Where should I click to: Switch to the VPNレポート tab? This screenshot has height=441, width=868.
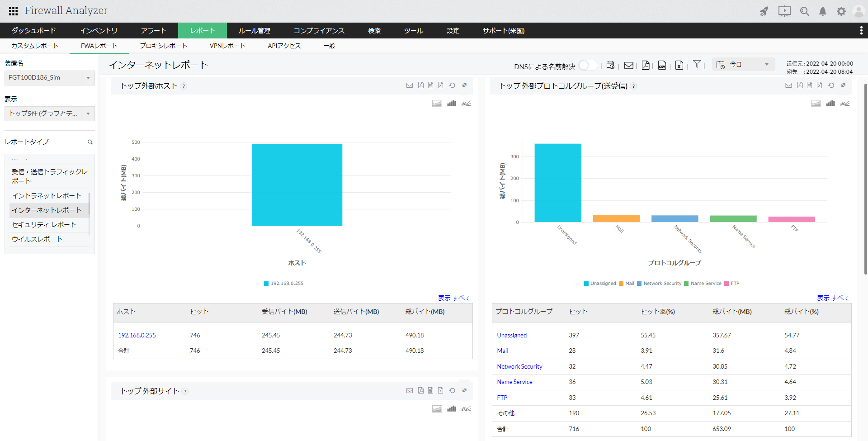pyautogui.click(x=227, y=46)
